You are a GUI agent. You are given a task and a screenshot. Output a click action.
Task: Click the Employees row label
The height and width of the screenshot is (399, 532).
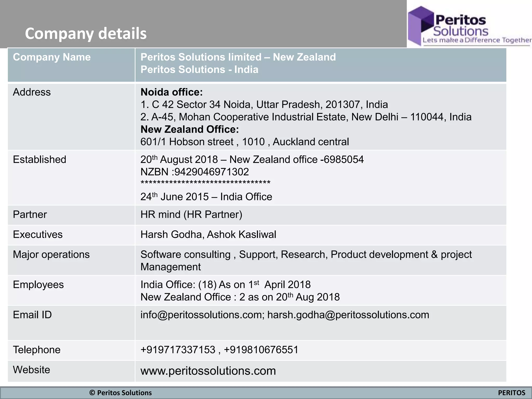click(38, 285)
